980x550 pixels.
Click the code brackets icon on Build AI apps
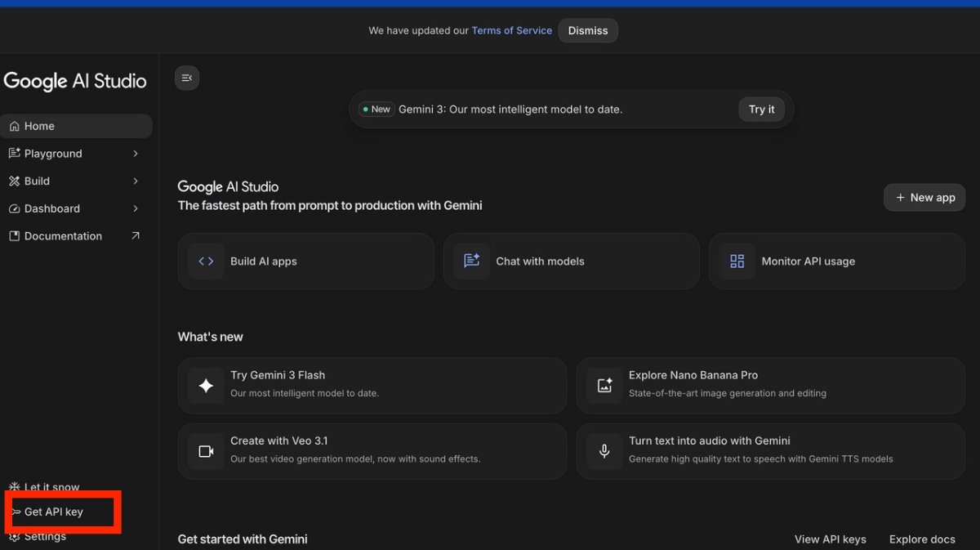[206, 262]
